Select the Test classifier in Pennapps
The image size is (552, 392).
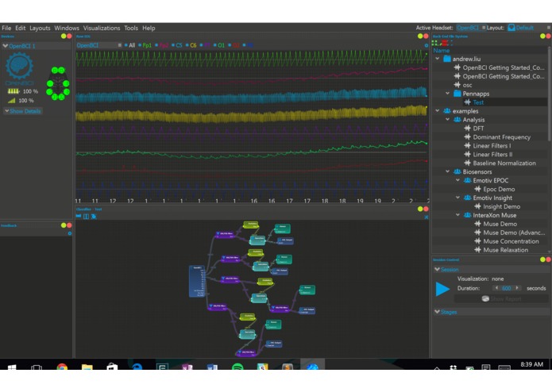[478, 102]
